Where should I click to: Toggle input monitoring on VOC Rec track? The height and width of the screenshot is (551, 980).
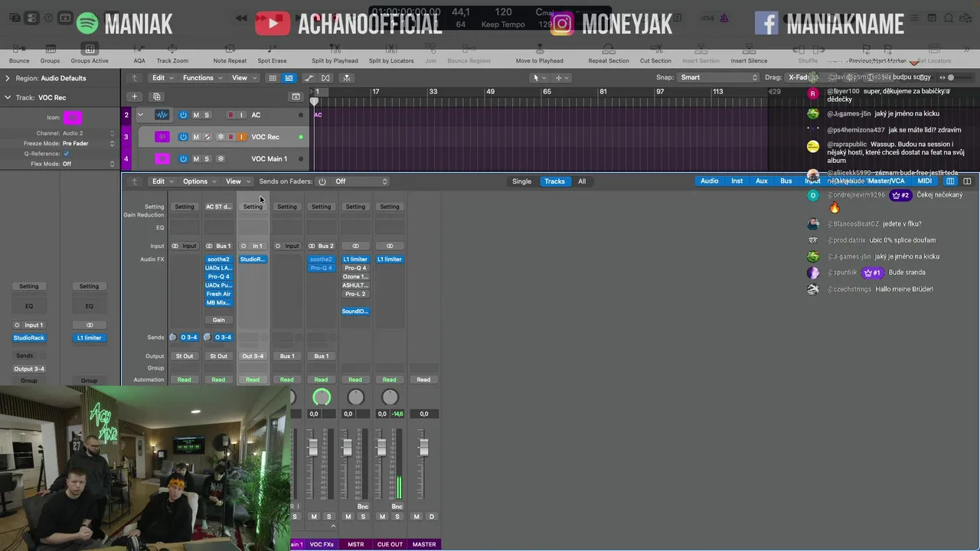241,137
